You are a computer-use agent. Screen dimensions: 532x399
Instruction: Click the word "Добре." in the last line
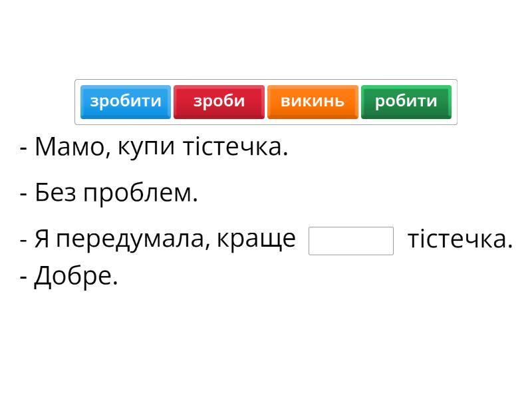tap(76, 275)
